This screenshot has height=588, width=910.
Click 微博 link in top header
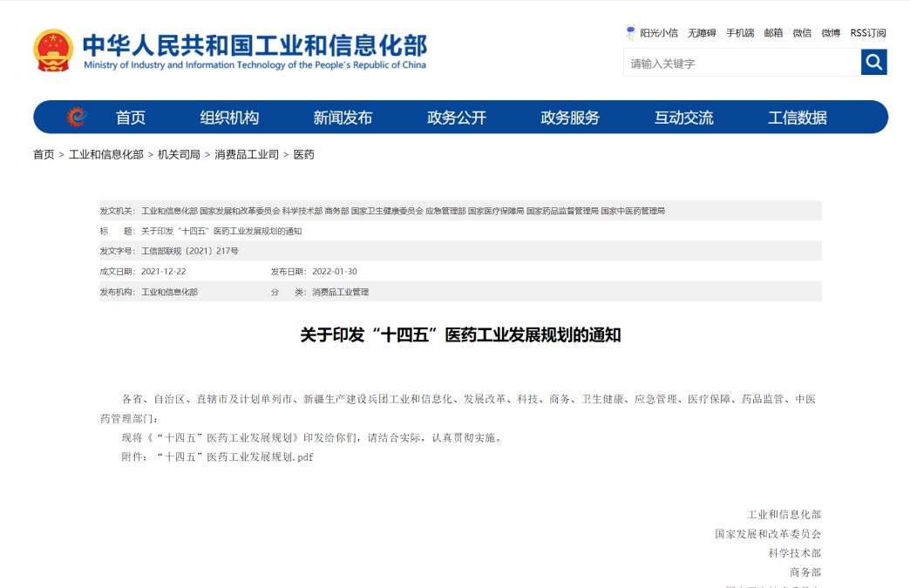[x=831, y=33]
